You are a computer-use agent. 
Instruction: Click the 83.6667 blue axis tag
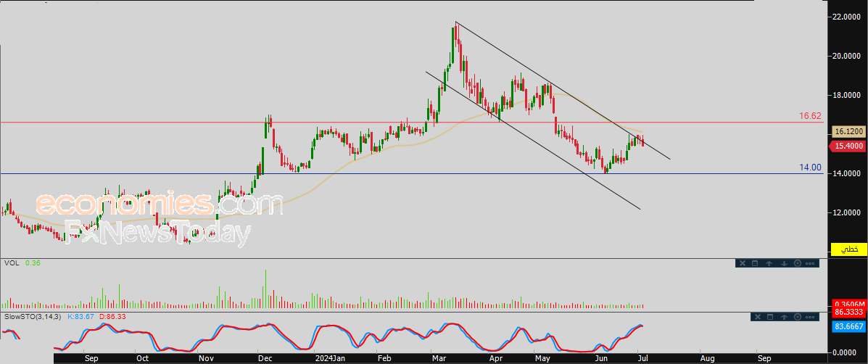pyautogui.click(x=848, y=326)
